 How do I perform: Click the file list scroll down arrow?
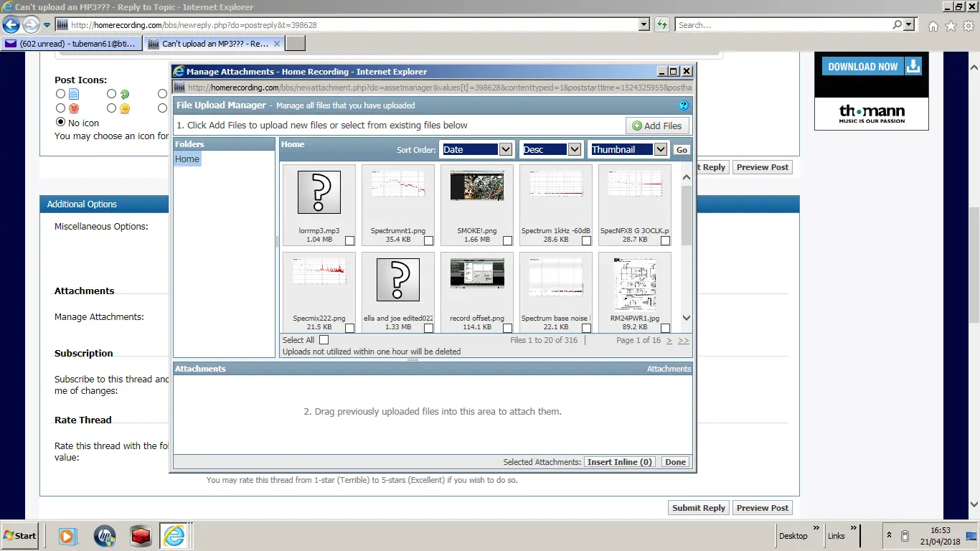click(686, 318)
